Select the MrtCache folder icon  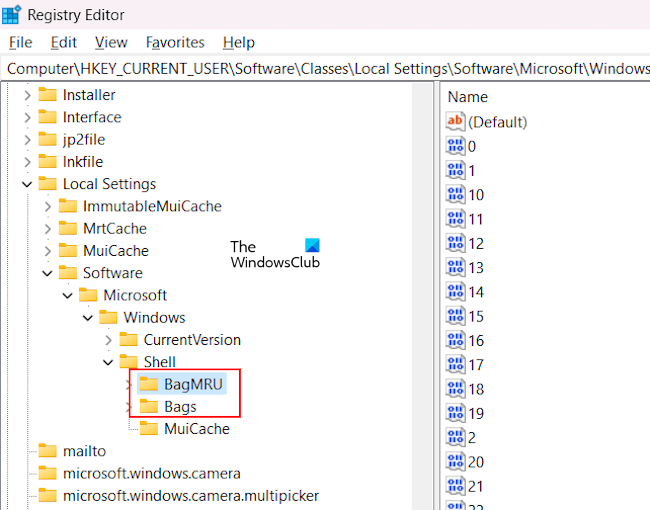(x=68, y=228)
